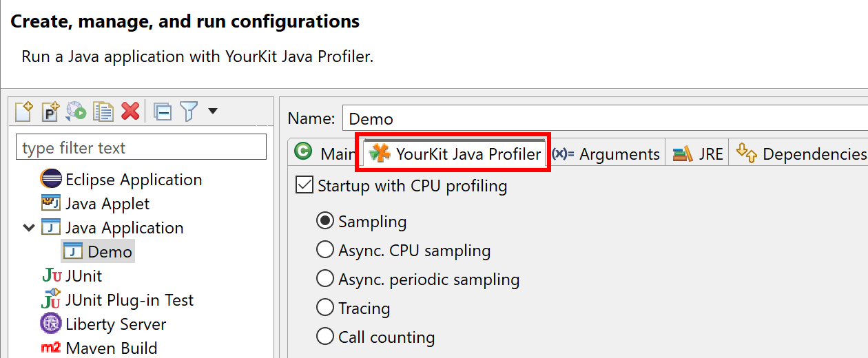Delete selected configuration with the red X
868x358 pixels.
130,111
